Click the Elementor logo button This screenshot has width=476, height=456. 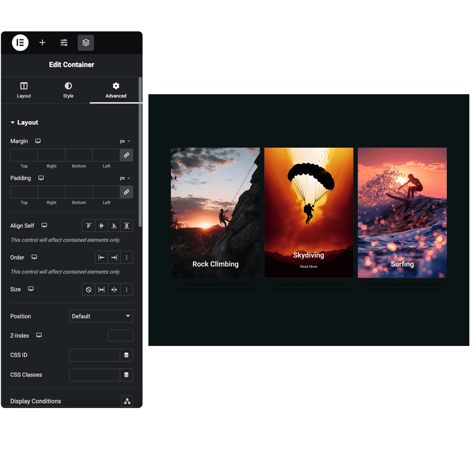(20, 43)
